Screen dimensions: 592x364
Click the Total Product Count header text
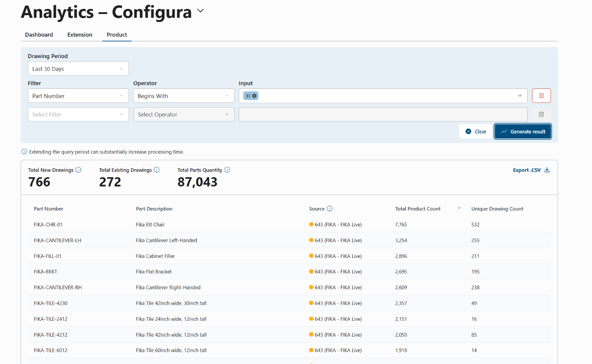(x=418, y=209)
